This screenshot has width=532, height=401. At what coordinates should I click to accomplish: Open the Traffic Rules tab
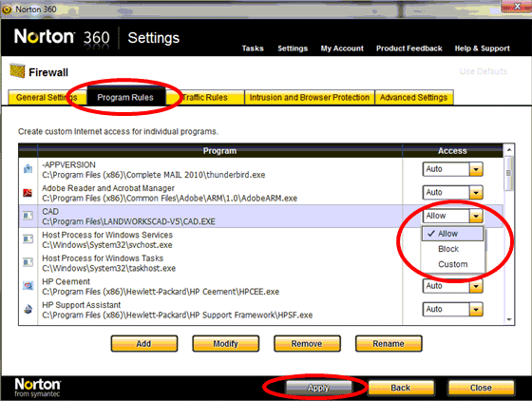[205, 98]
